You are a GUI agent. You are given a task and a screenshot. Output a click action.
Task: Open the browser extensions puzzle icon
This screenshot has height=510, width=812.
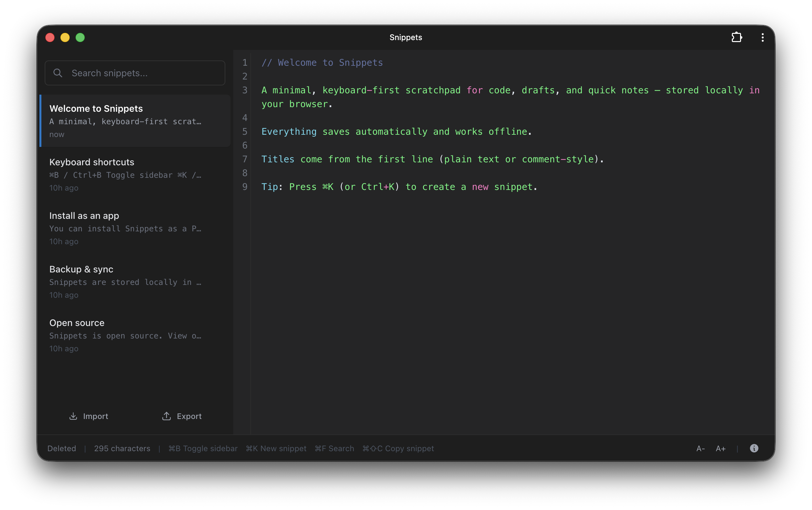click(x=736, y=37)
